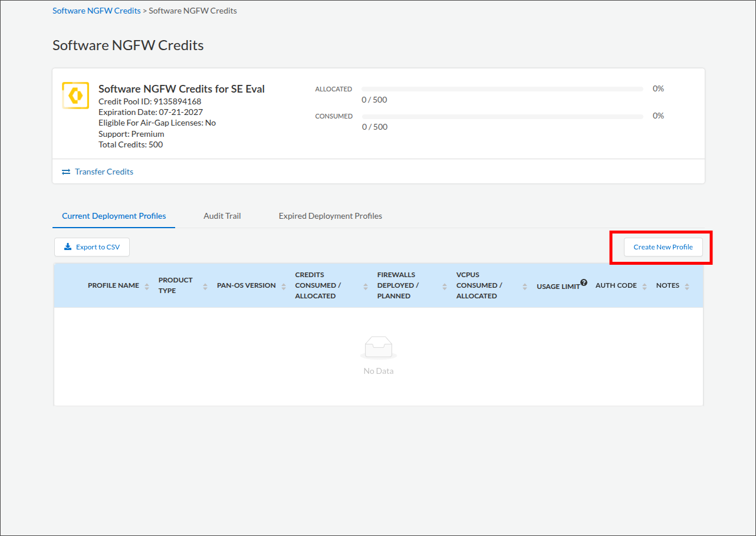The image size is (756, 536).
Task: Click the Transfer Credits arrows icon
Action: (66, 172)
